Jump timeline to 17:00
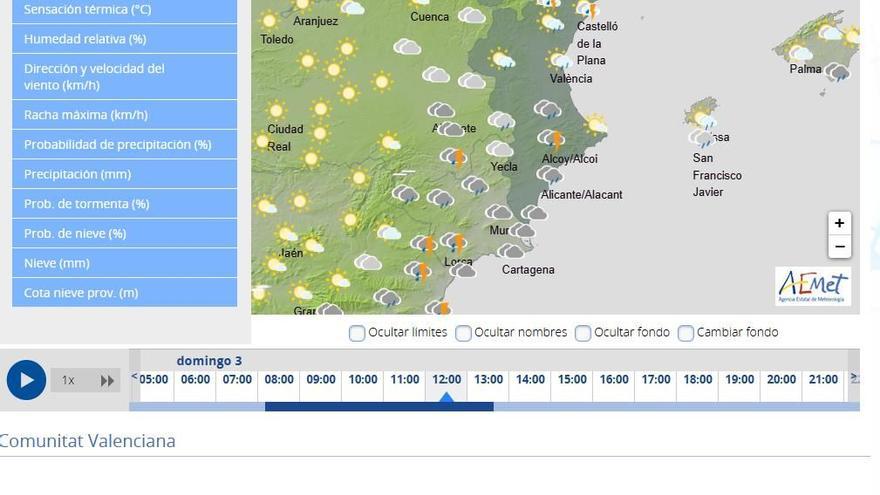 tap(656, 379)
